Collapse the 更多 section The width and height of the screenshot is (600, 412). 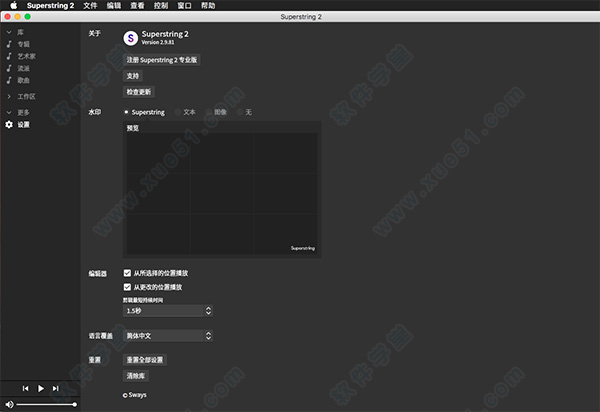[x=9, y=112]
